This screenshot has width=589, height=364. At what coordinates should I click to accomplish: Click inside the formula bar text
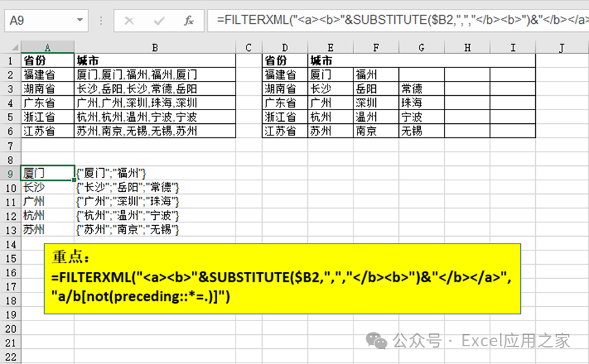click(398, 20)
